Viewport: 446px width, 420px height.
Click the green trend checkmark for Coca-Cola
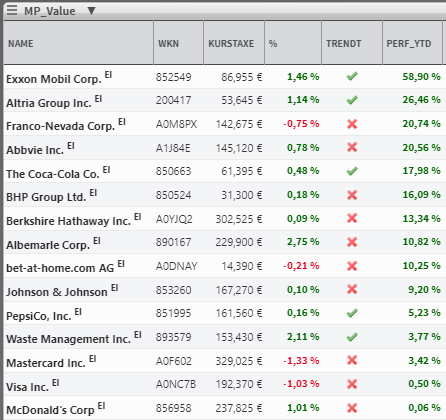pos(352,171)
